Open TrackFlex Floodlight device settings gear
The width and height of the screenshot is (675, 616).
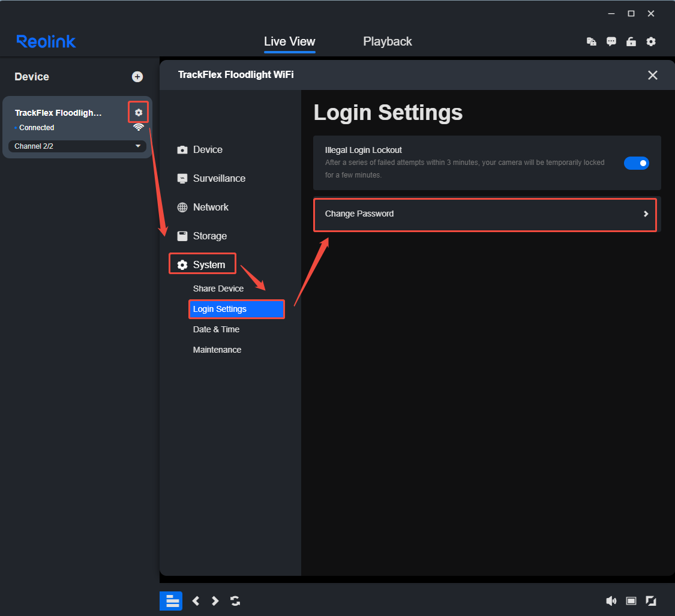[x=138, y=112]
